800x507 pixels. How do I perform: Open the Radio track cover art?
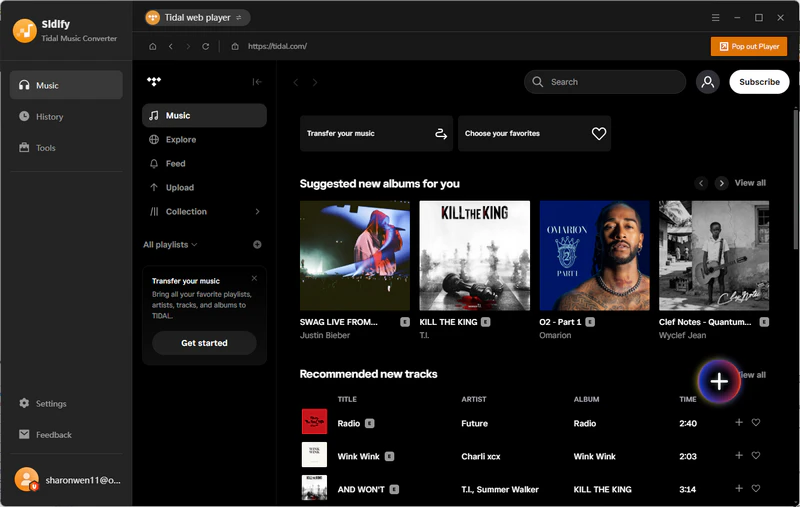pos(314,421)
